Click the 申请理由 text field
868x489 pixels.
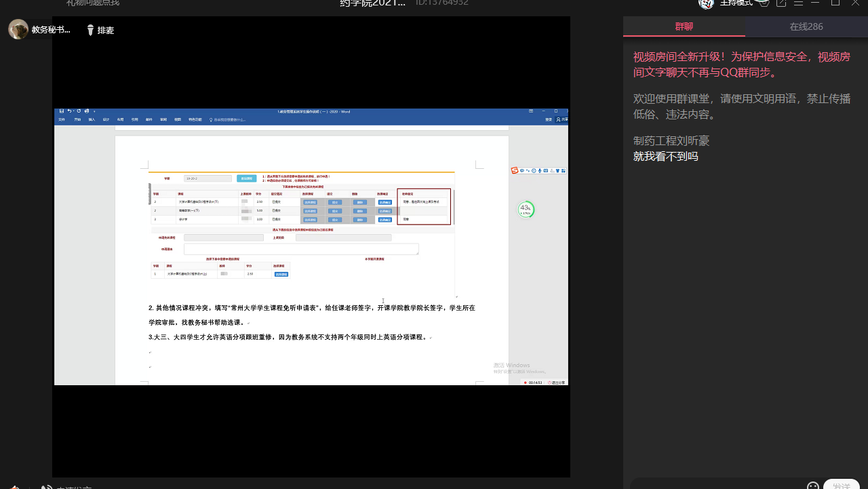click(x=301, y=249)
